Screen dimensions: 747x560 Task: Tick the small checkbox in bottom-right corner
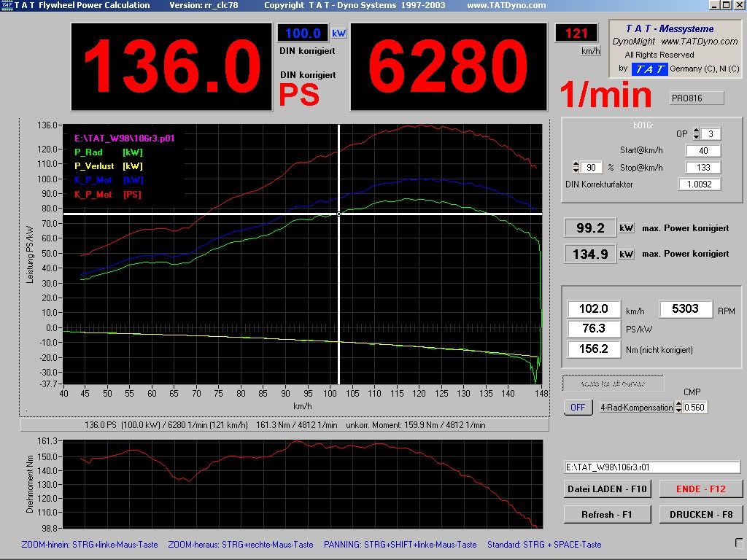740,542
